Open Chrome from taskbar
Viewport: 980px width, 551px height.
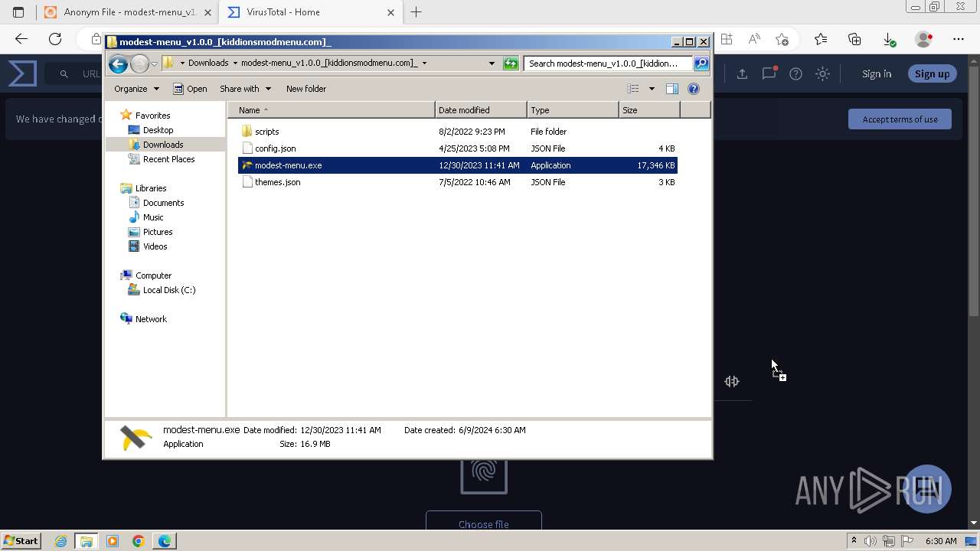pos(138,541)
